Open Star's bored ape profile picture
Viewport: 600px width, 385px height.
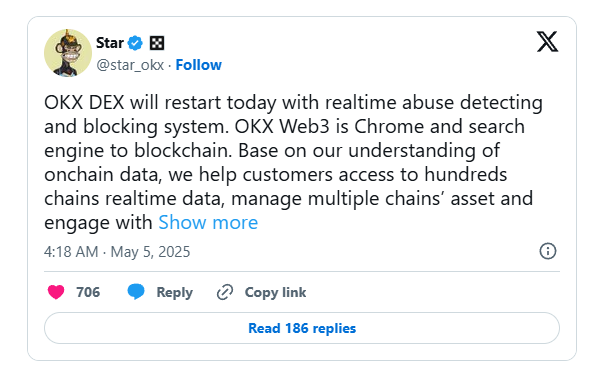click(x=68, y=53)
